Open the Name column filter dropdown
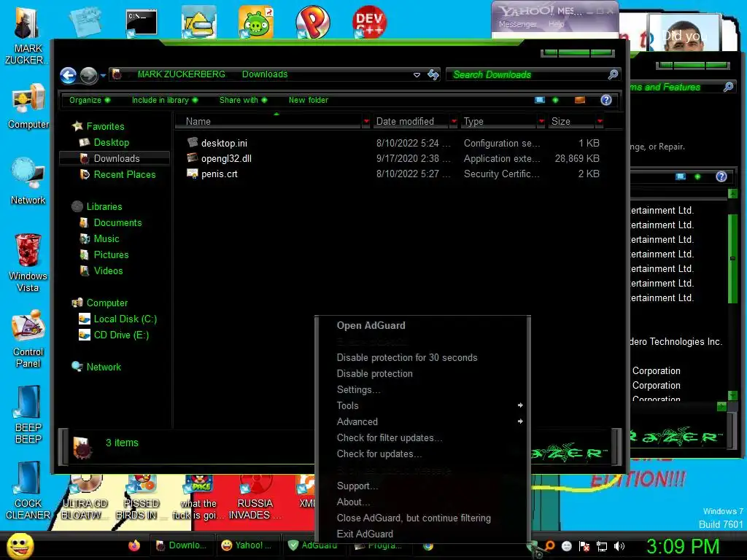The image size is (747, 560). [x=366, y=122]
